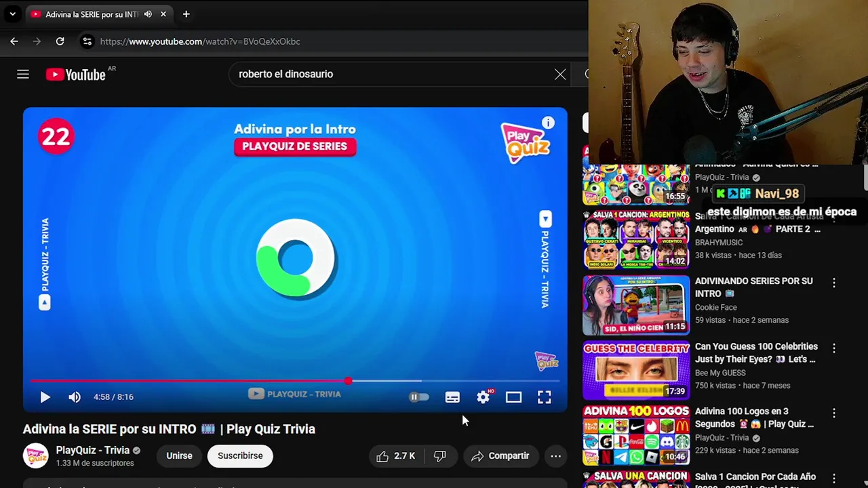Open the Cookie Face video thumbnail
The height and width of the screenshot is (488, 868).
pos(636,304)
